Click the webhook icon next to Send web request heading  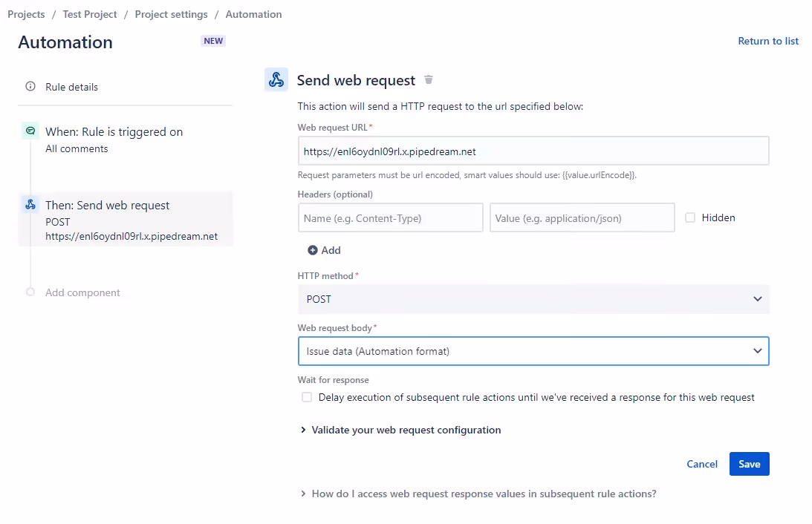click(276, 79)
